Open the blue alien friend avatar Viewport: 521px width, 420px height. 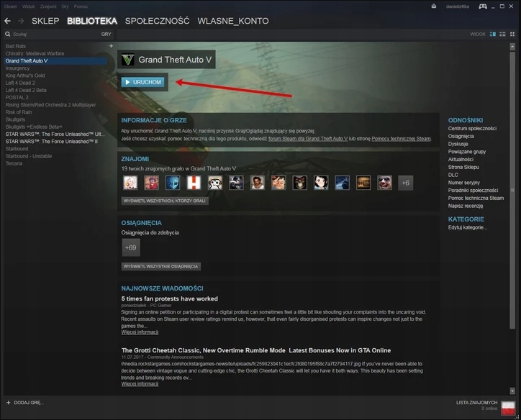click(173, 183)
